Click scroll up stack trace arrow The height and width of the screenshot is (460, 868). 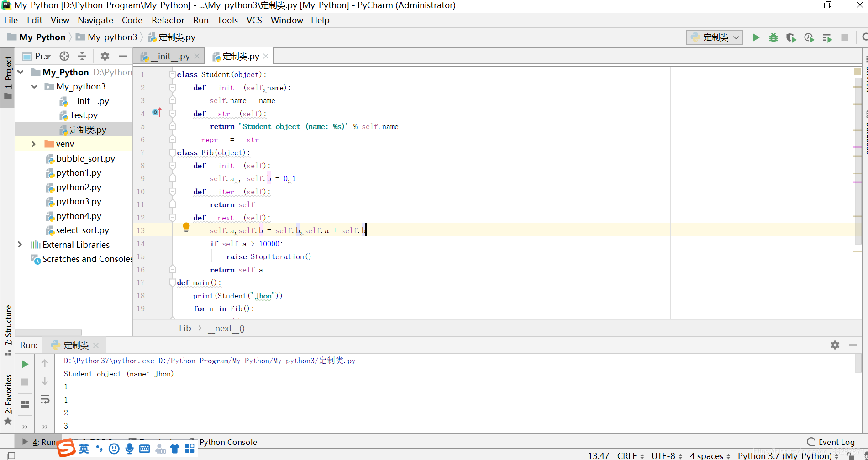(x=45, y=363)
